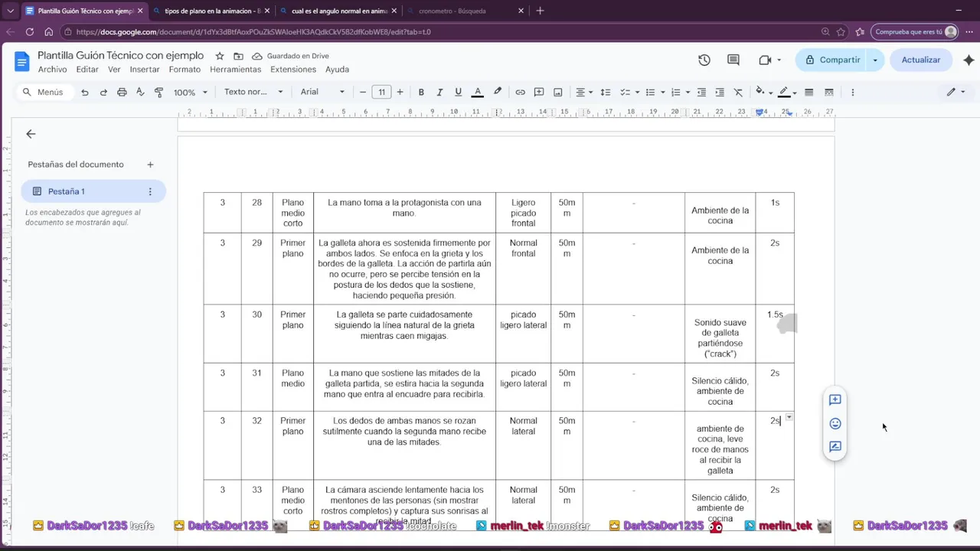Open the Editar menu

point(87,70)
